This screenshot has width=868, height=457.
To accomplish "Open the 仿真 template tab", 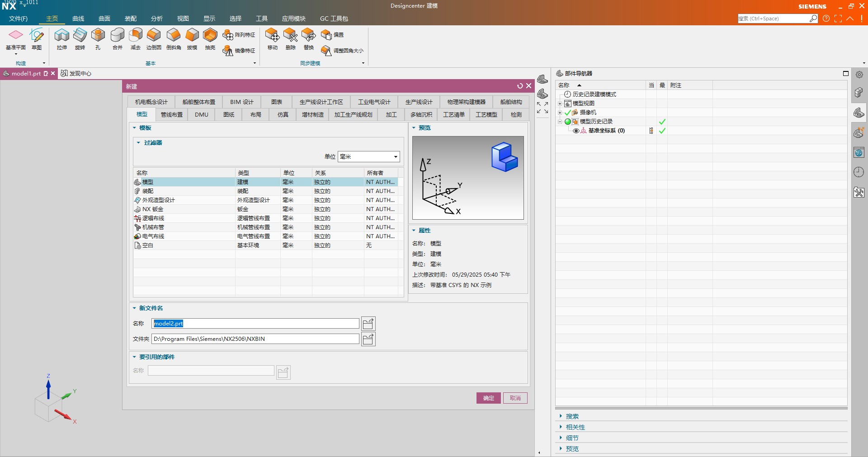I will pos(283,115).
